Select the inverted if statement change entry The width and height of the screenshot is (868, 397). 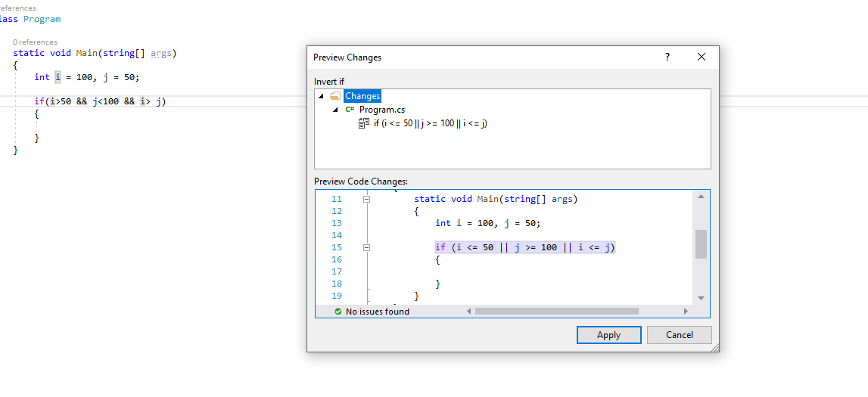click(x=430, y=123)
